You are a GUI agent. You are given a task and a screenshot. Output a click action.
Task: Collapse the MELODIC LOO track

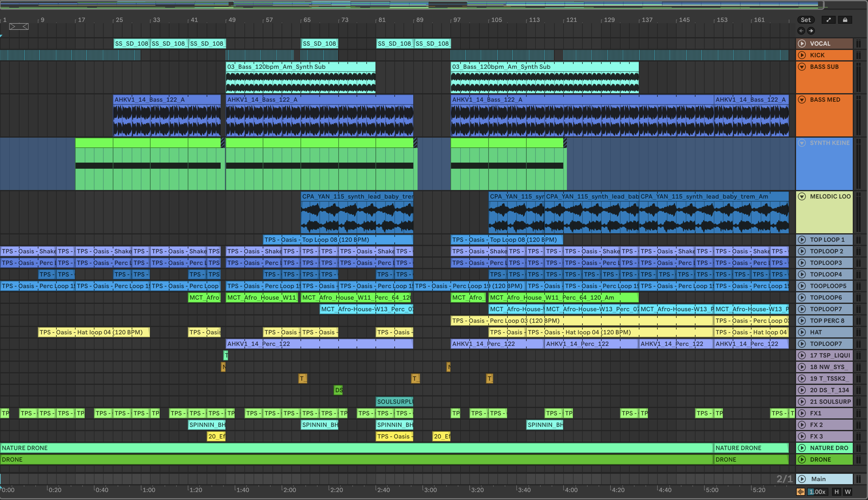click(x=802, y=196)
